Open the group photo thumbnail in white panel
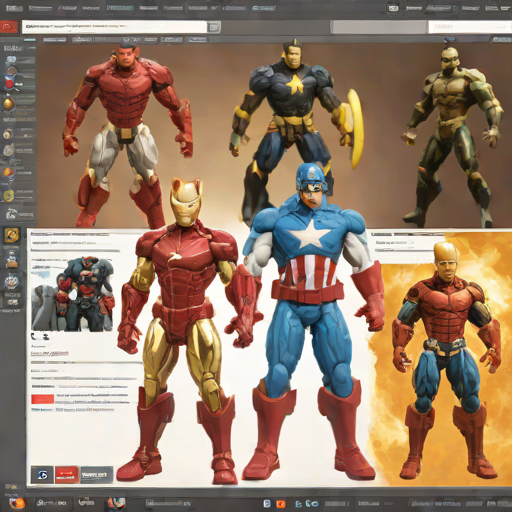The height and width of the screenshot is (512, 512). coord(73,294)
